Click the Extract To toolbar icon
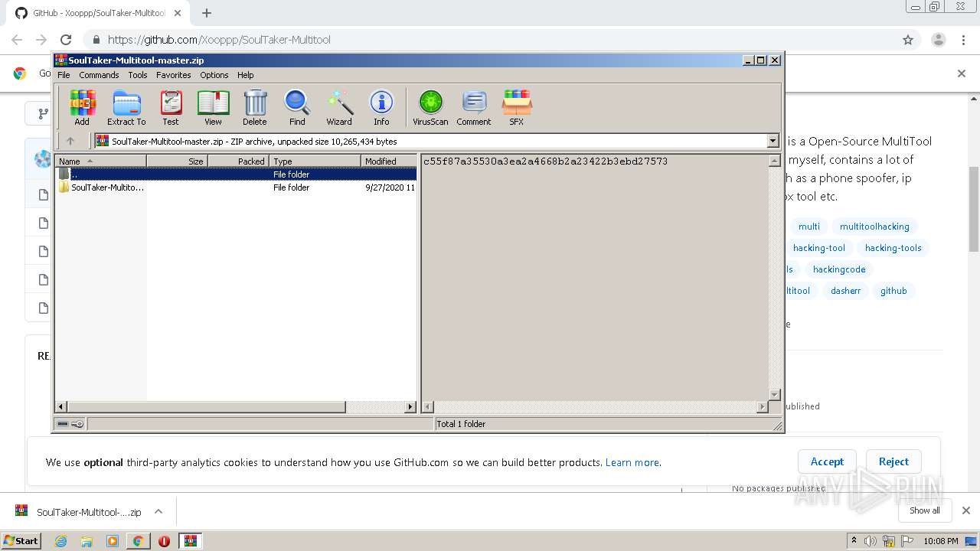980x551 pixels. (126, 107)
